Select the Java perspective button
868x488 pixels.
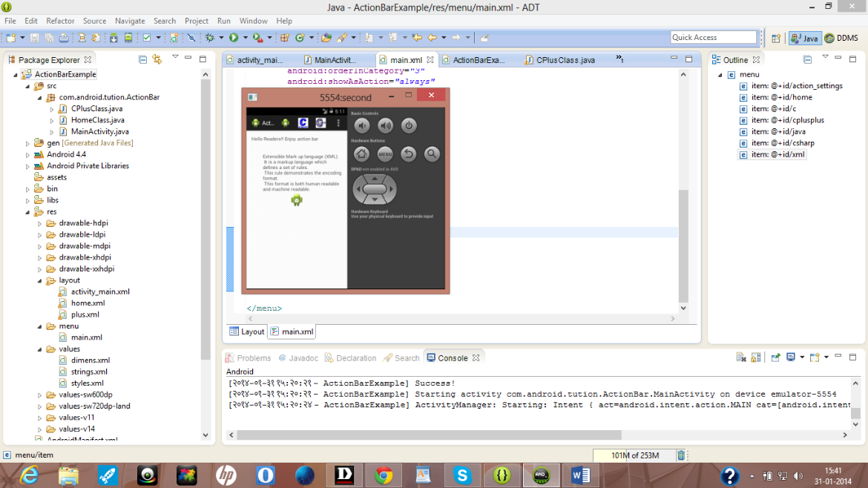(x=805, y=38)
